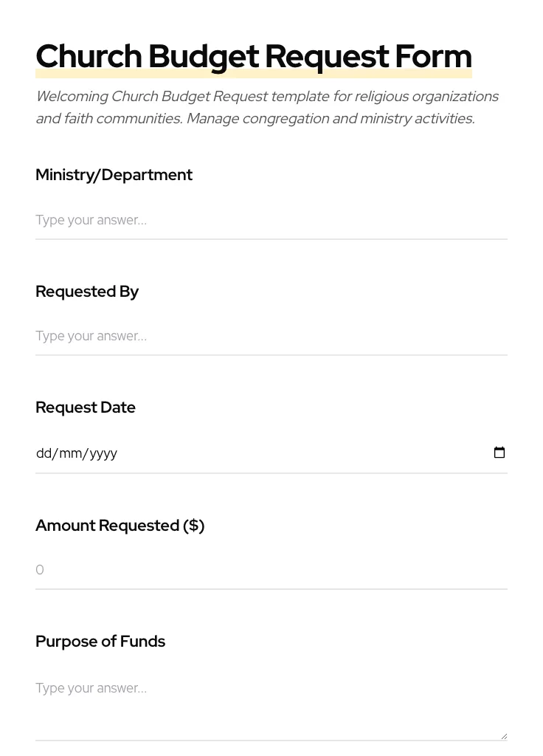Click the empty middle of the Request Date field
Screen dimensions: 543x756
coord(295,453)
